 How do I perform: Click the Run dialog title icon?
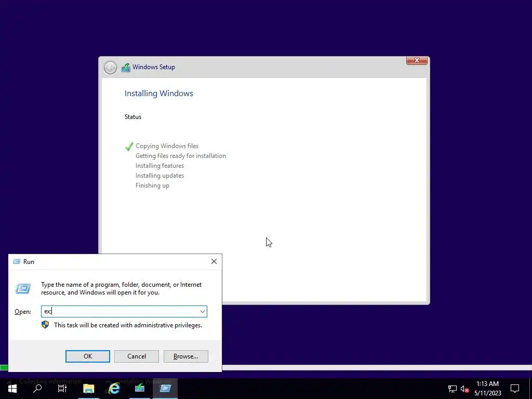pyautogui.click(x=17, y=262)
